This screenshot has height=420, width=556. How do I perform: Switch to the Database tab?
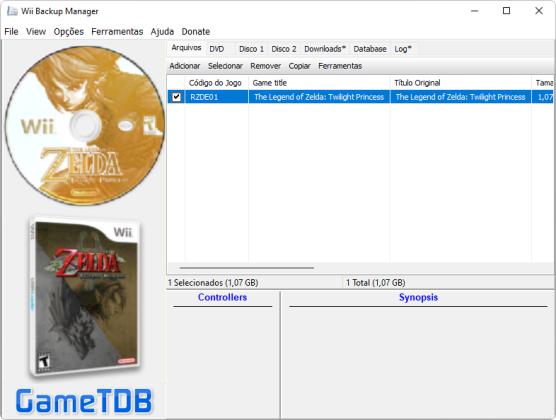(370, 49)
